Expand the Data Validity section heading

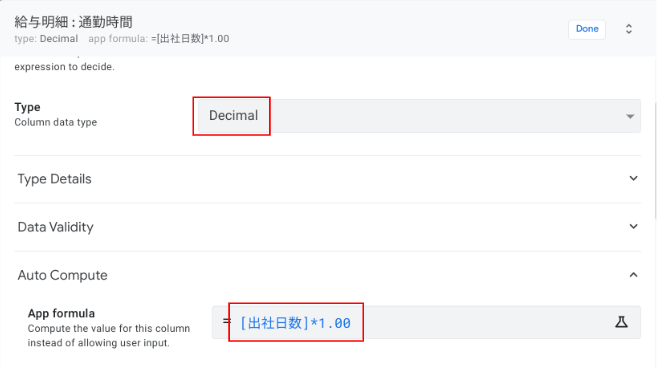[327, 227]
